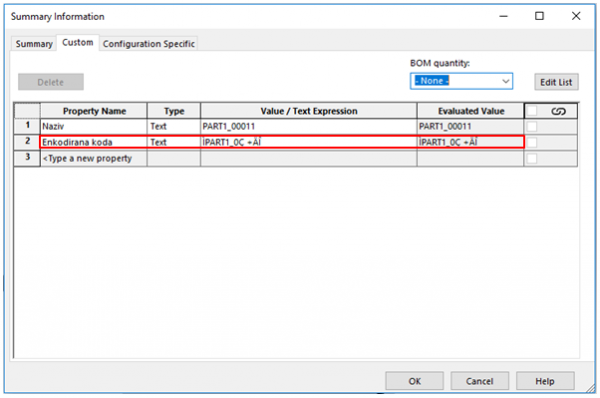600x398 pixels.
Task: Click the Evaluated Value column header
Action: (470, 111)
